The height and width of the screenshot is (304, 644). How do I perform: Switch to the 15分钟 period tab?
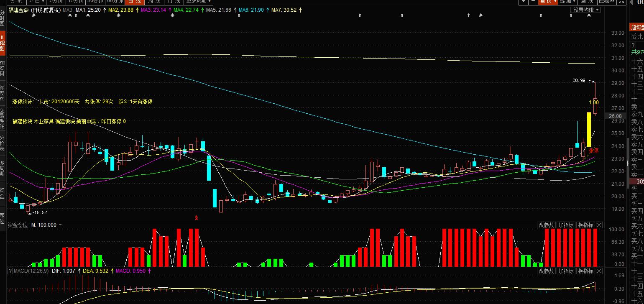(x=76, y=2)
